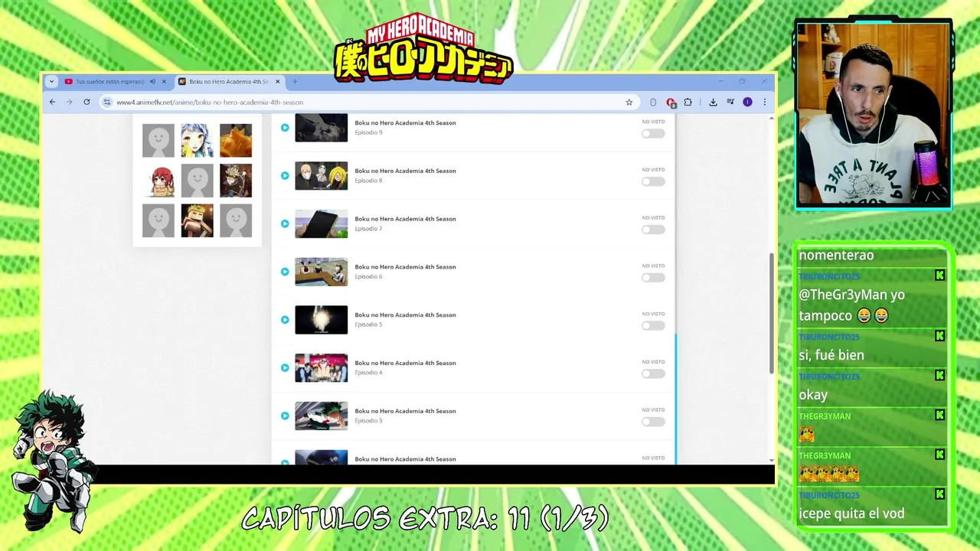The image size is (980, 551).
Task: Go back using the browser back arrow
Action: coord(52,102)
